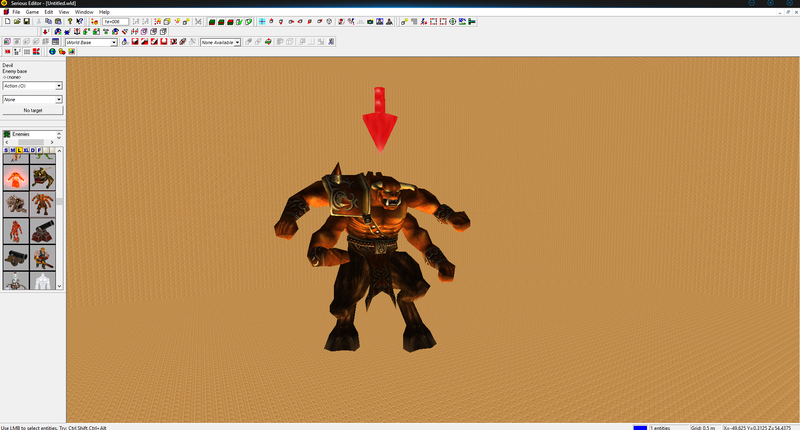Toggle the D filter tab
The height and width of the screenshot is (430, 800).
(x=33, y=150)
